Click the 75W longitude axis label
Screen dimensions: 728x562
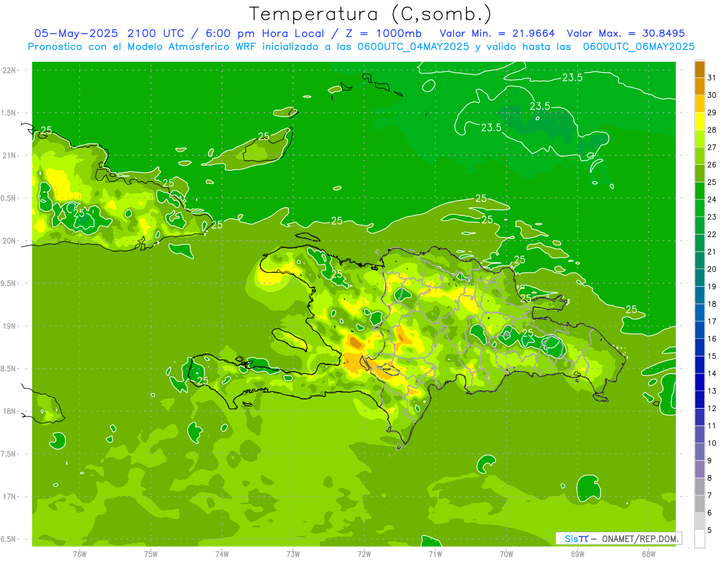[151, 554]
